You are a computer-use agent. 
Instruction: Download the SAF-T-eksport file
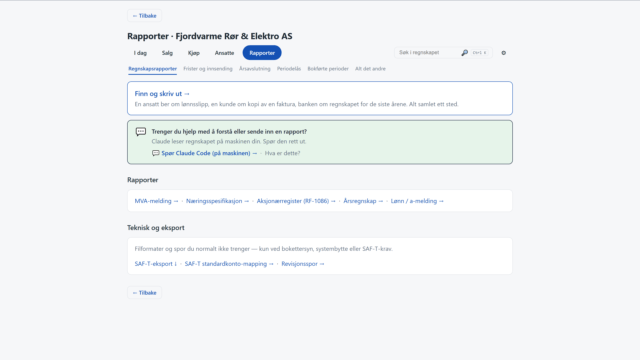coord(156,264)
